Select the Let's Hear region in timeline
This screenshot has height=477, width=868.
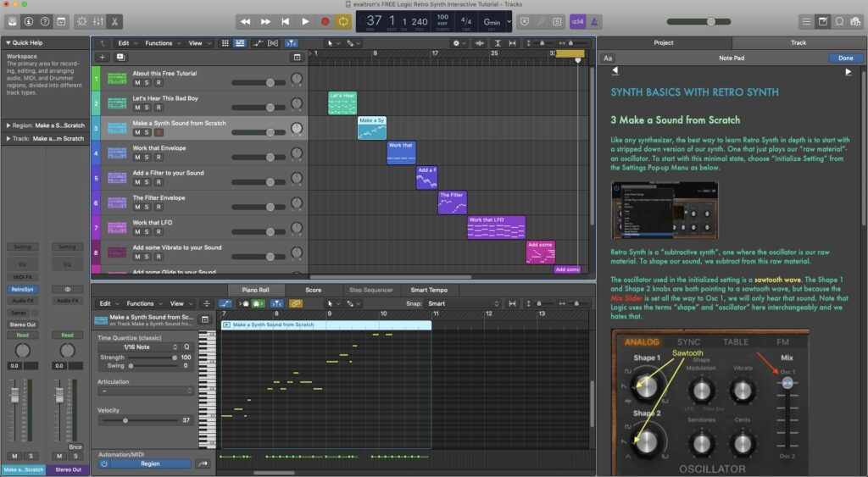[x=342, y=103]
